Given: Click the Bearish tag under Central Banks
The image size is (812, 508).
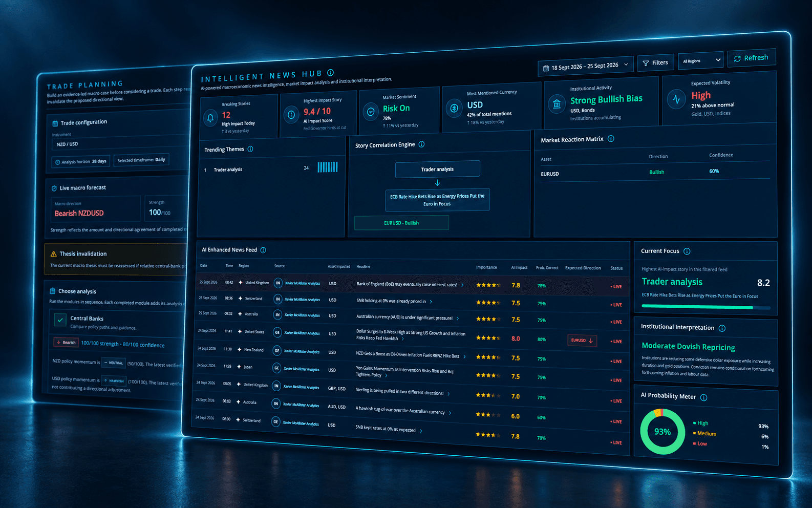Looking at the screenshot, I should tap(66, 342).
